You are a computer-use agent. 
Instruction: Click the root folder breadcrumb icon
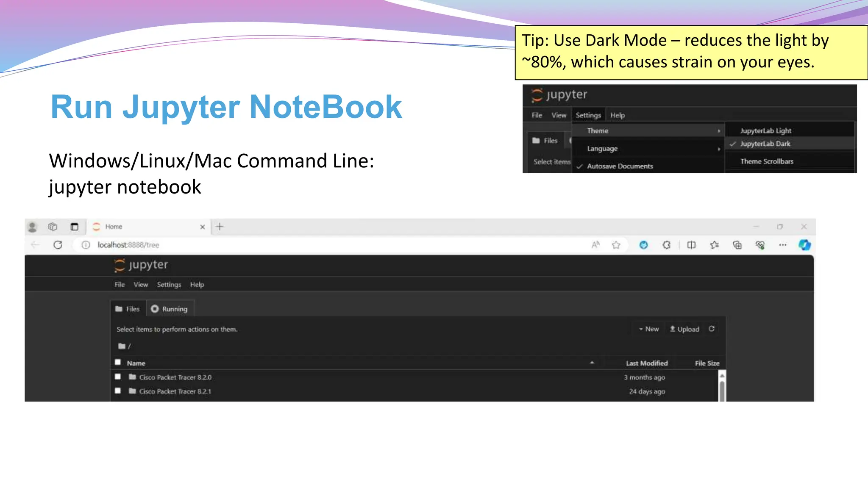click(x=122, y=346)
